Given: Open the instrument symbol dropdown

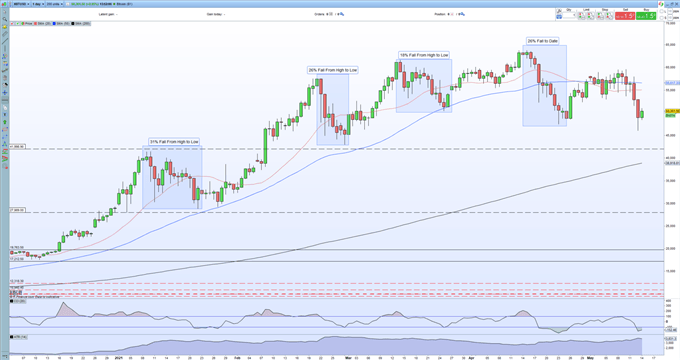Looking at the screenshot, I should [22, 4].
